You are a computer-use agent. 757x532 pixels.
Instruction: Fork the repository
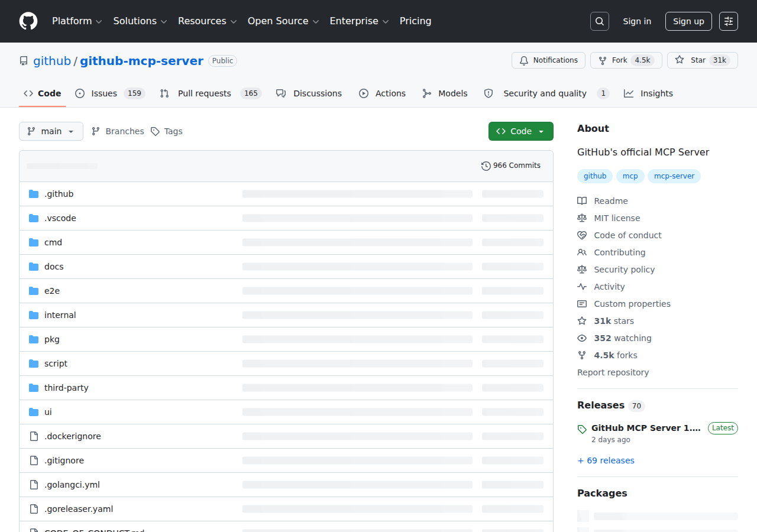point(626,60)
